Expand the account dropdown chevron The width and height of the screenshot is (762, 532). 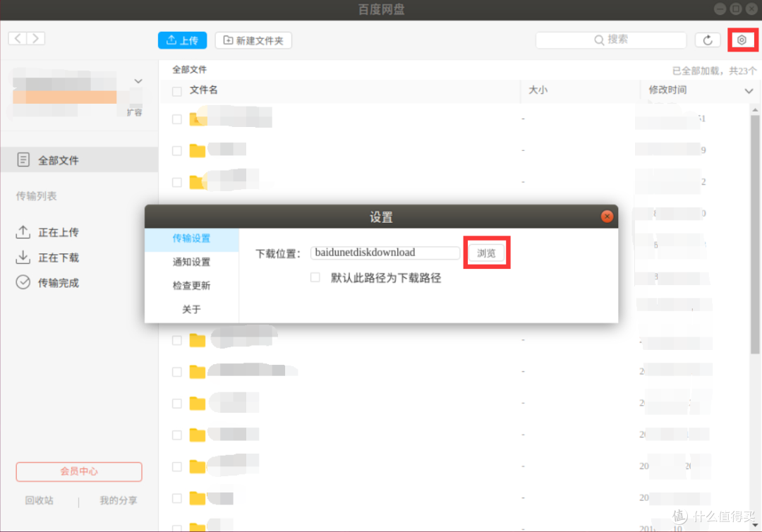pos(138,81)
